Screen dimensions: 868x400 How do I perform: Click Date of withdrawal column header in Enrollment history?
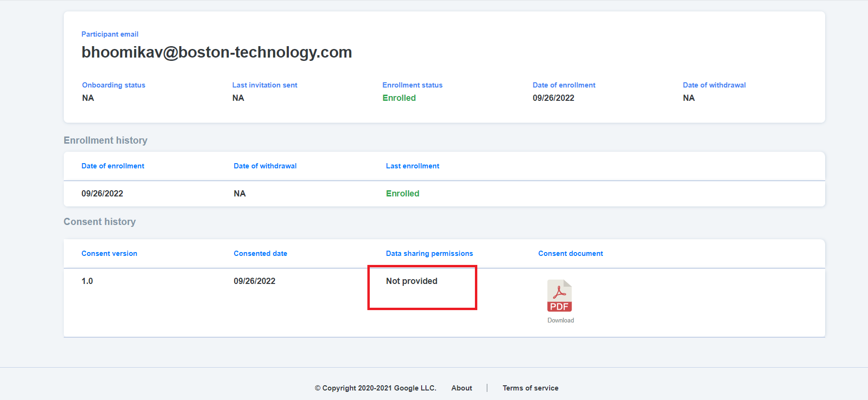pos(265,166)
